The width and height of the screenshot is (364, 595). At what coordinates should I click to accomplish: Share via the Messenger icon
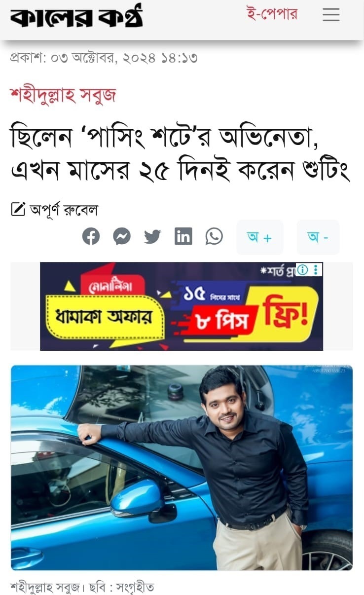pyautogui.click(x=122, y=236)
